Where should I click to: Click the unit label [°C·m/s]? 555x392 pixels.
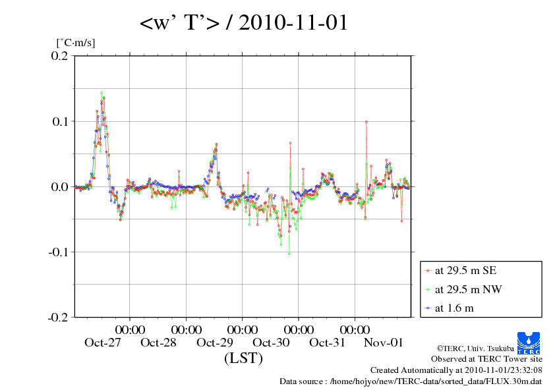coord(76,43)
